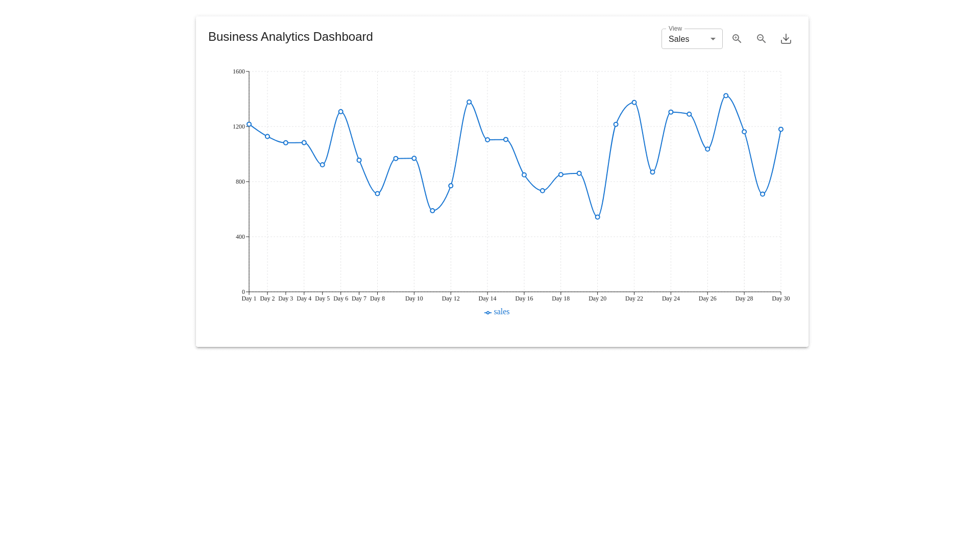Click the zoom out magnifier icon

[761, 39]
